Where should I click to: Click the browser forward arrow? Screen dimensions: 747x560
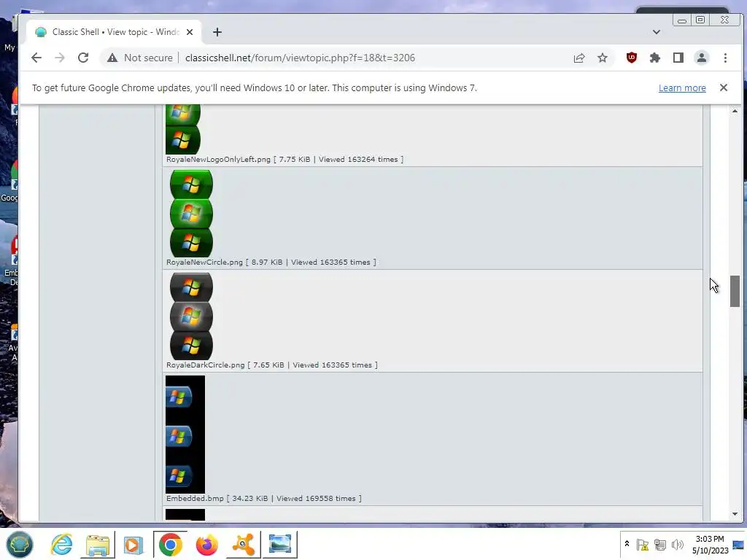click(x=60, y=58)
